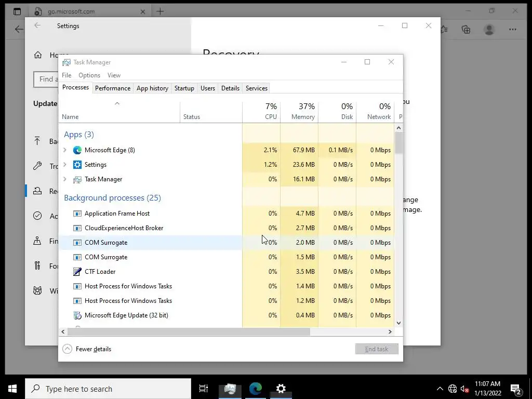This screenshot has width=532, height=399.
Task: Sort by the CPU column header
Action: [x=262, y=111]
